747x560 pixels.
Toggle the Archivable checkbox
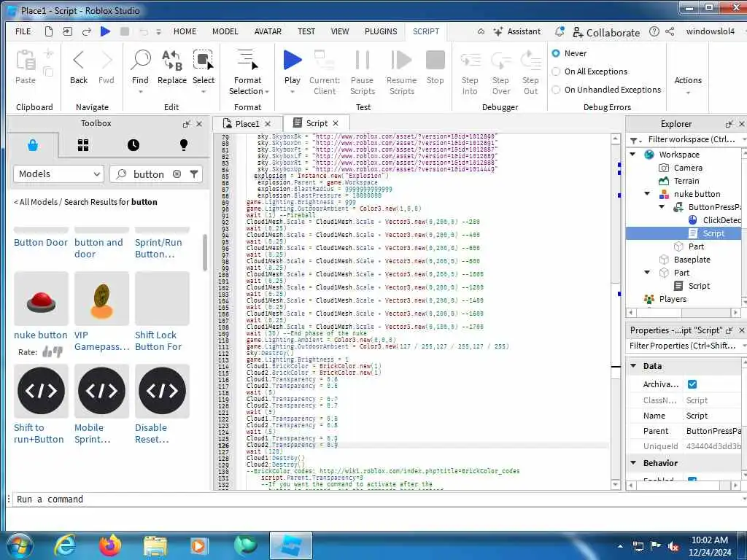[x=692, y=384]
